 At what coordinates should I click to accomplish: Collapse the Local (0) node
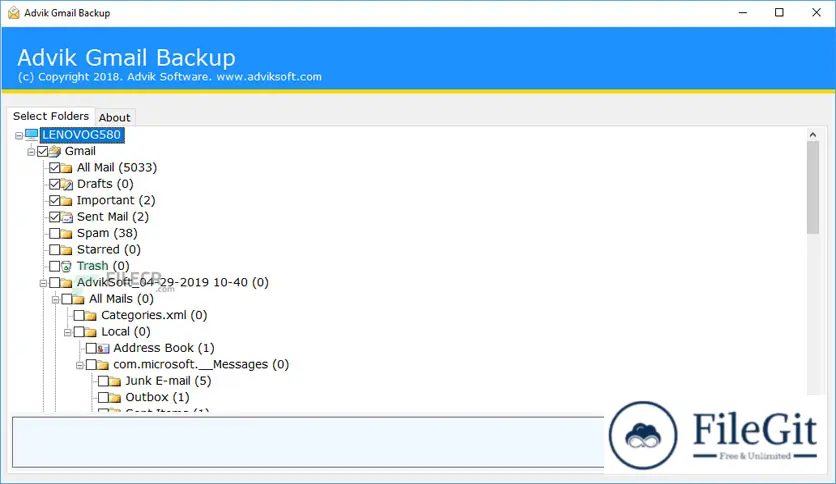click(x=68, y=333)
